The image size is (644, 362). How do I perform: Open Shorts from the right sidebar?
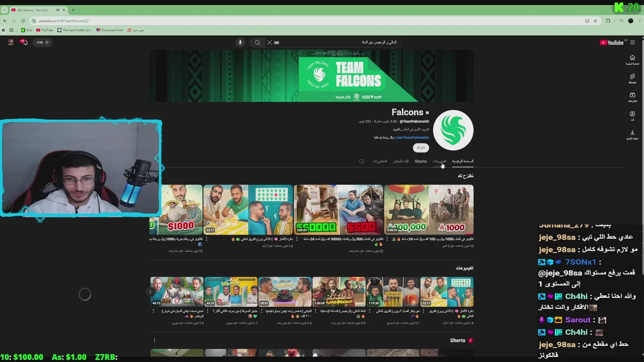click(x=632, y=78)
